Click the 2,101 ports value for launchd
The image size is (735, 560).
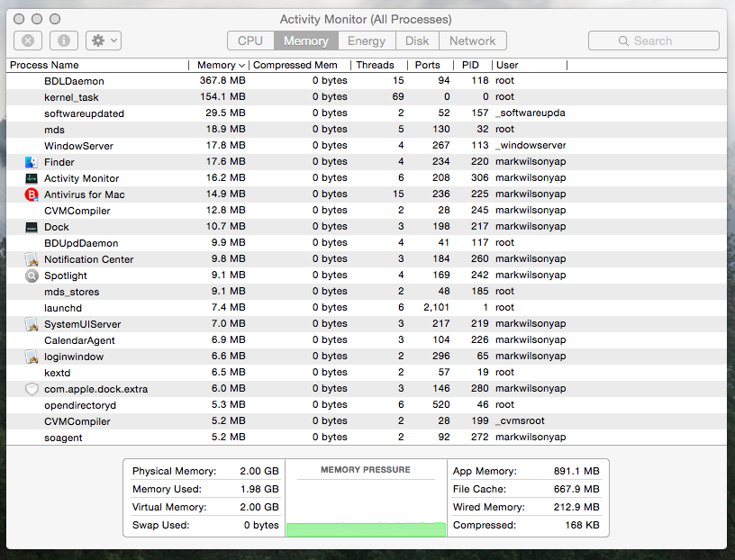click(436, 308)
